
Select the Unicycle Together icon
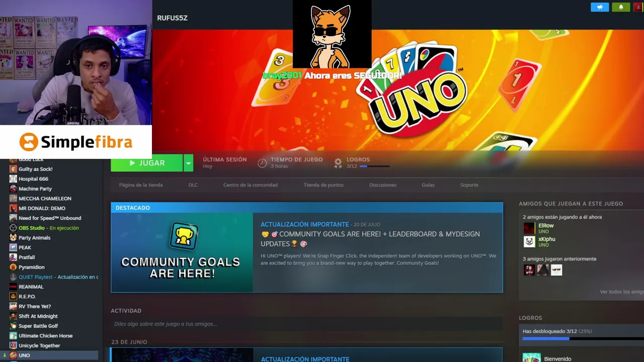pos(13,345)
